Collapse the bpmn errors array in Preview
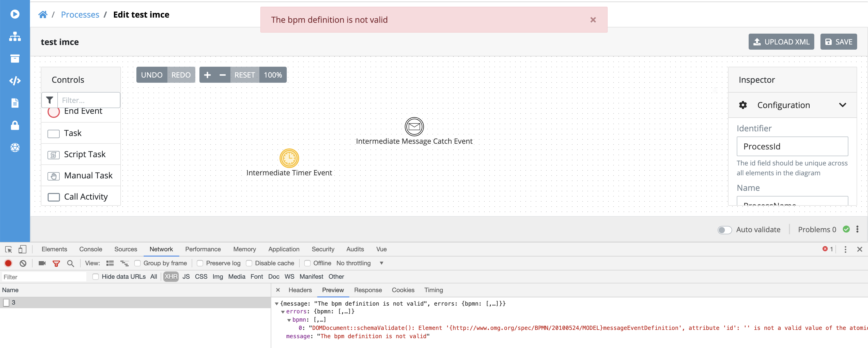Image resolution: width=868 pixels, height=348 pixels. point(289,320)
